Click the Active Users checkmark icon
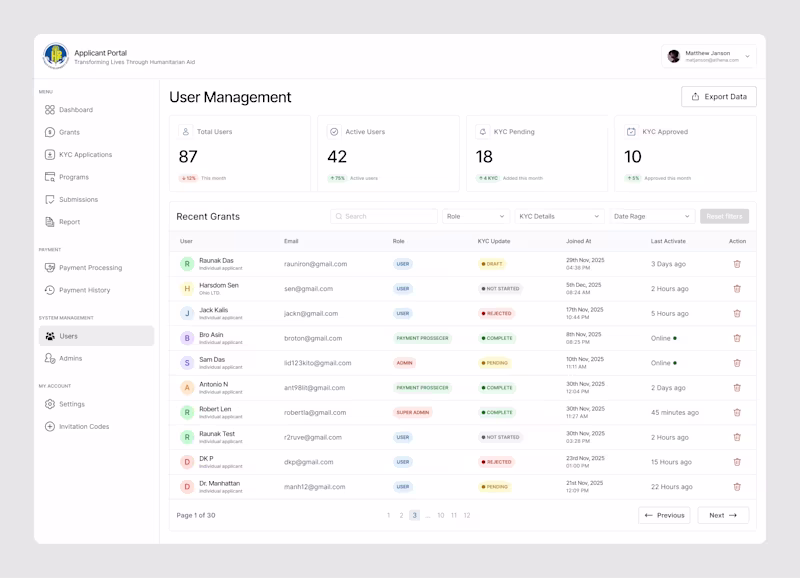800x578 pixels. (x=334, y=132)
